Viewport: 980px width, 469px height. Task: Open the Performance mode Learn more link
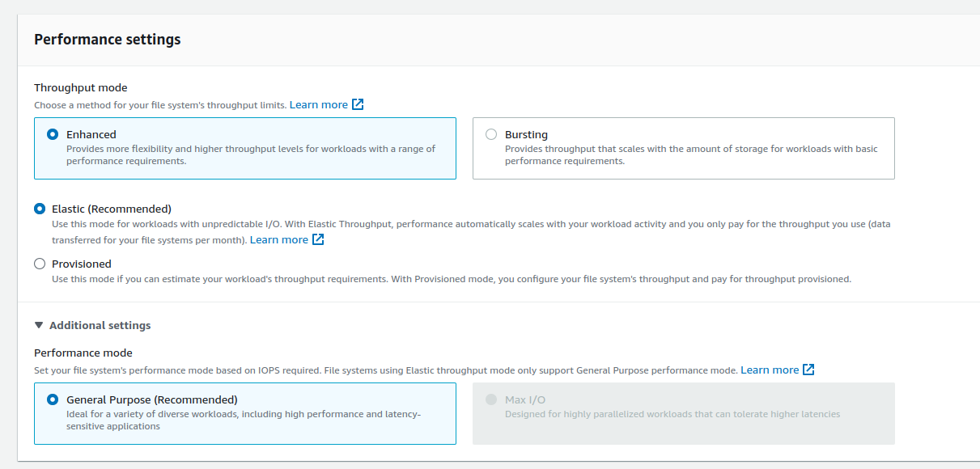click(x=769, y=370)
